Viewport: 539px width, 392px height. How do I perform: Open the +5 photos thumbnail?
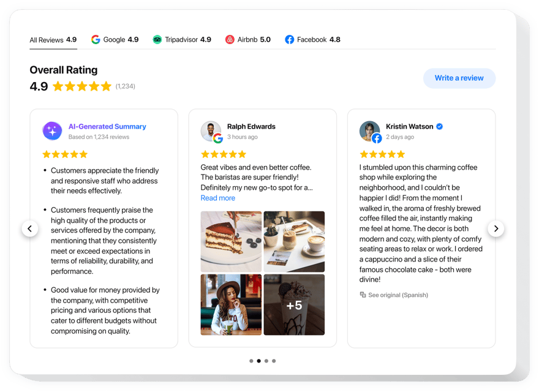[294, 305]
